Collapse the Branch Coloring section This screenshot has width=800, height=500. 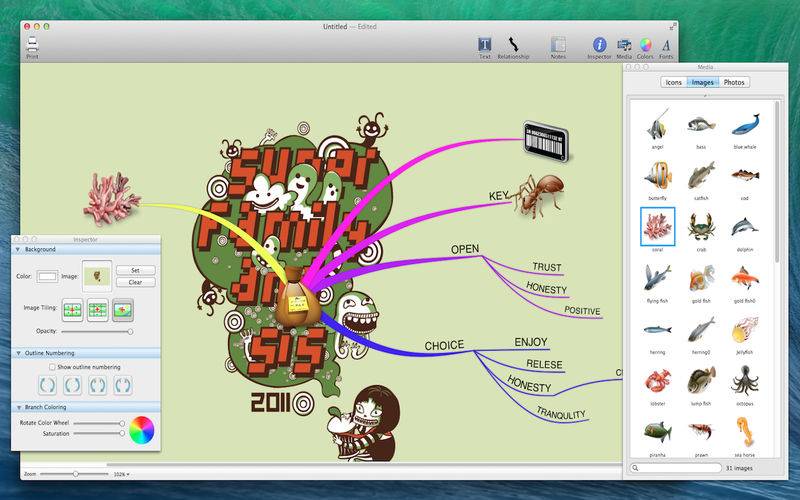click(18, 407)
